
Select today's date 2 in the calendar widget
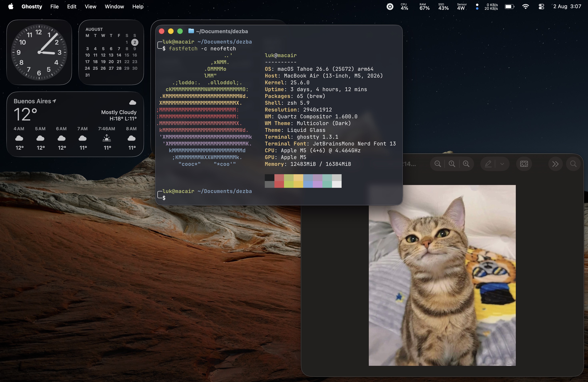[135, 42]
